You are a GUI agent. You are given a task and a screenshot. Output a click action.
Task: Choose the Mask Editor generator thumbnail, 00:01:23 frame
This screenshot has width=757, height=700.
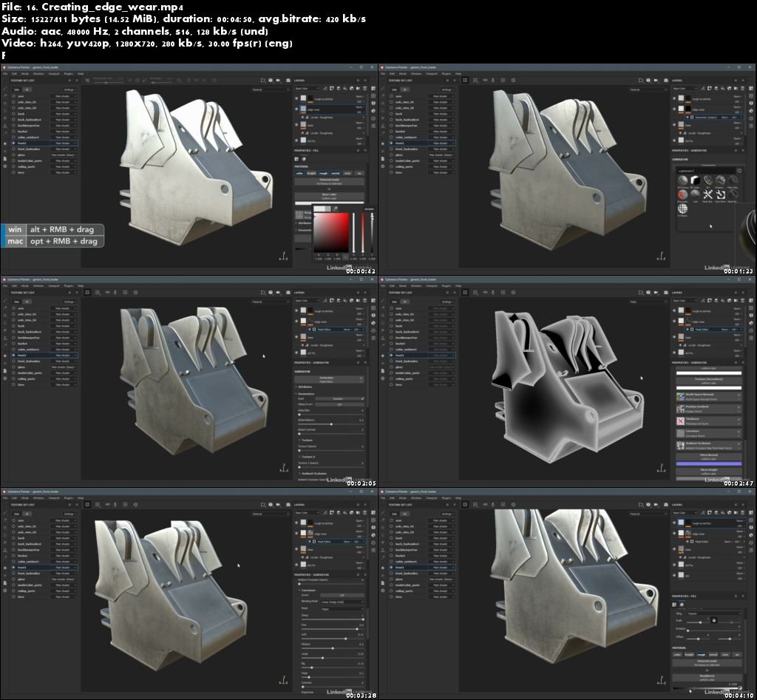720,194
